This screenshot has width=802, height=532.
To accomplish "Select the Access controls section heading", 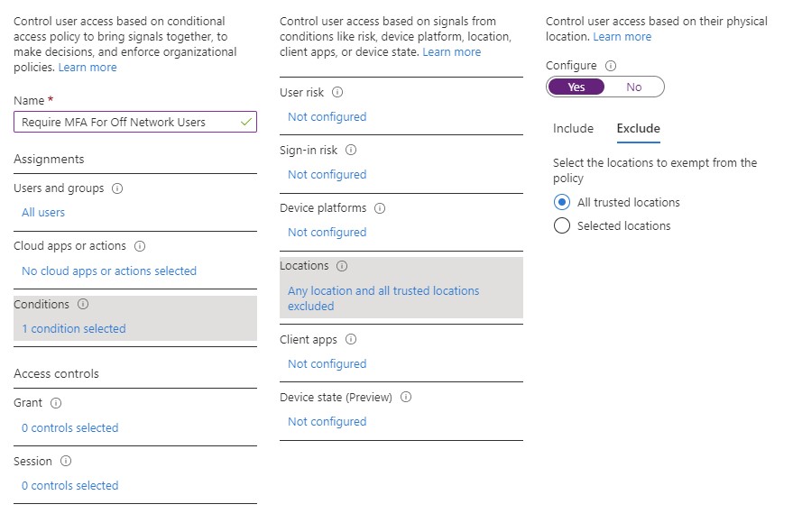I will pos(56,373).
